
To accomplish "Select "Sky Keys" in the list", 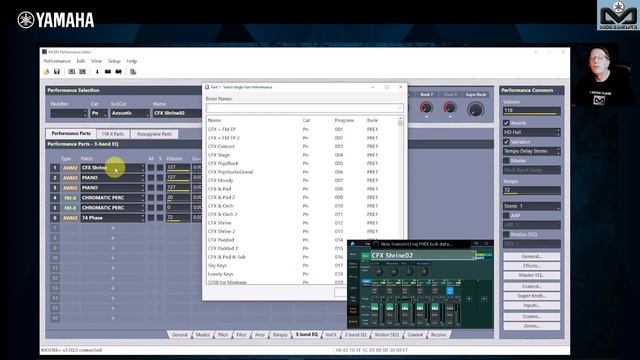I will click(x=217, y=265).
